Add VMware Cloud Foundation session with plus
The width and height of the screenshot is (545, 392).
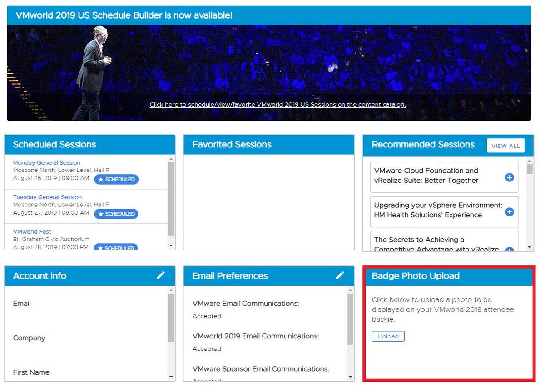pos(510,177)
